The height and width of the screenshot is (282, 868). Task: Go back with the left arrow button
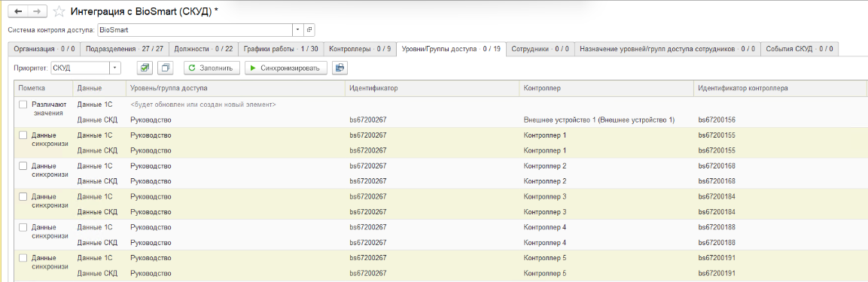[18, 11]
